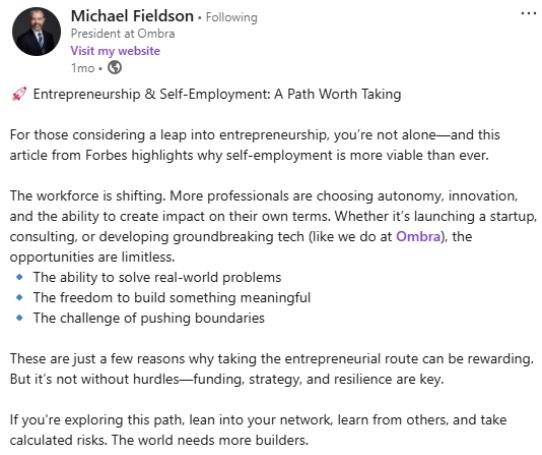
Task: Click the diamond bullet before 'freedom to build'
Action: pyautogui.click(x=20, y=297)
